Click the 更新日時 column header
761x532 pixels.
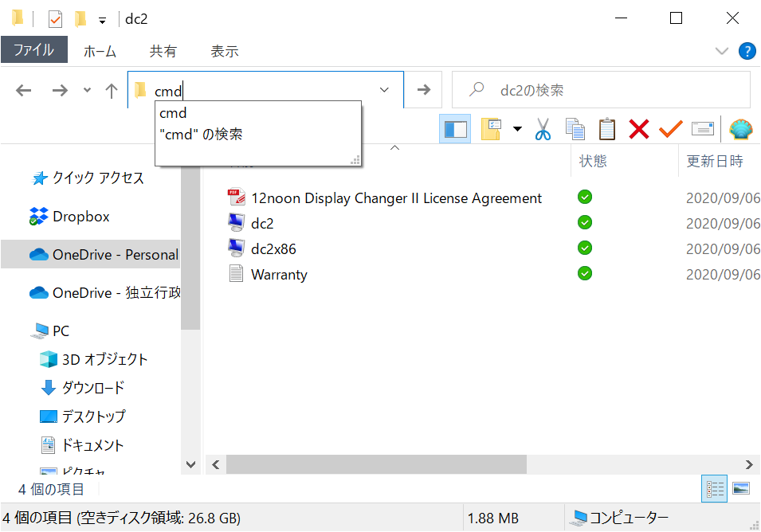pos(715,161)
